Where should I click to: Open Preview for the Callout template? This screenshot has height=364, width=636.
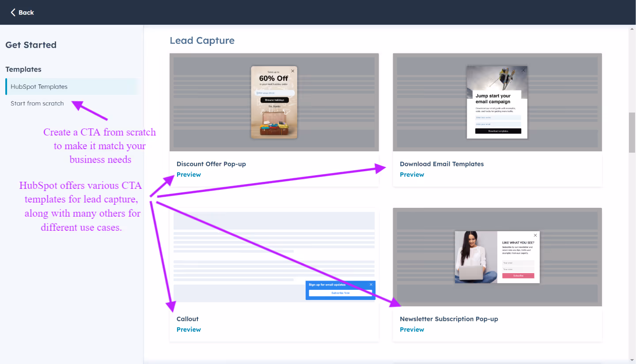pos(189,329)
